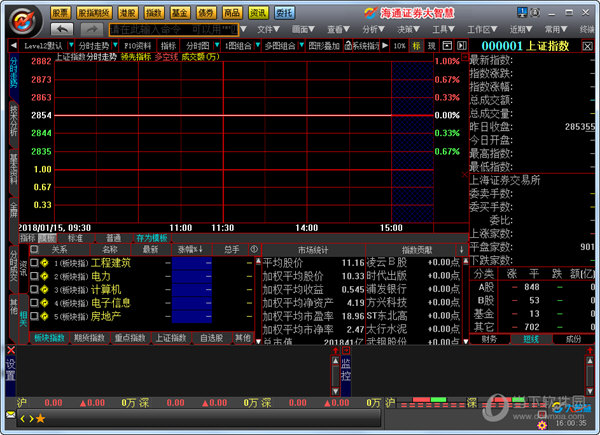Image resolution: width=600 pixels, height=435 pixels.
Task: Click the 10% zoom toolbar item
Action: (399, 46)
